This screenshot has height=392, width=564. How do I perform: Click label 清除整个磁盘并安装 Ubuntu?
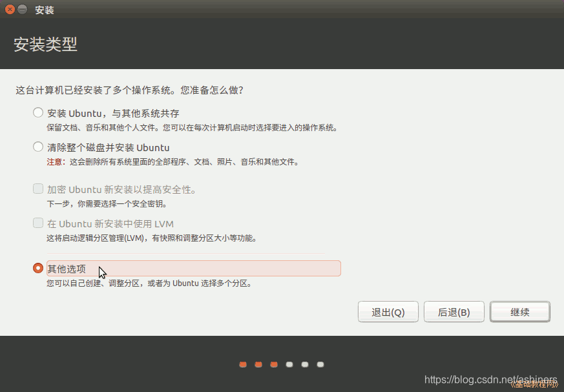pyautogui.click(x=109, y=147)
